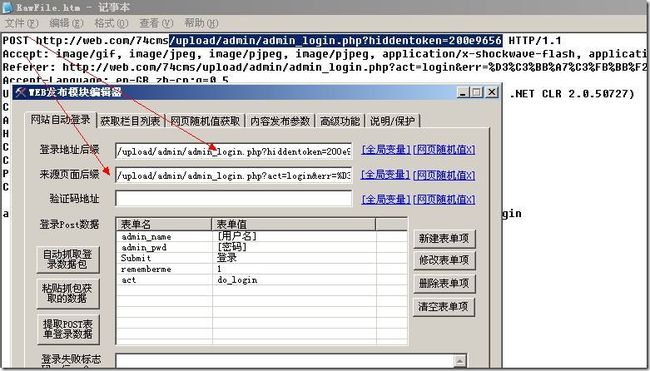Maximize the WEB发布模块编辑器 dialog
650x371 pixels.
point(476,92)
